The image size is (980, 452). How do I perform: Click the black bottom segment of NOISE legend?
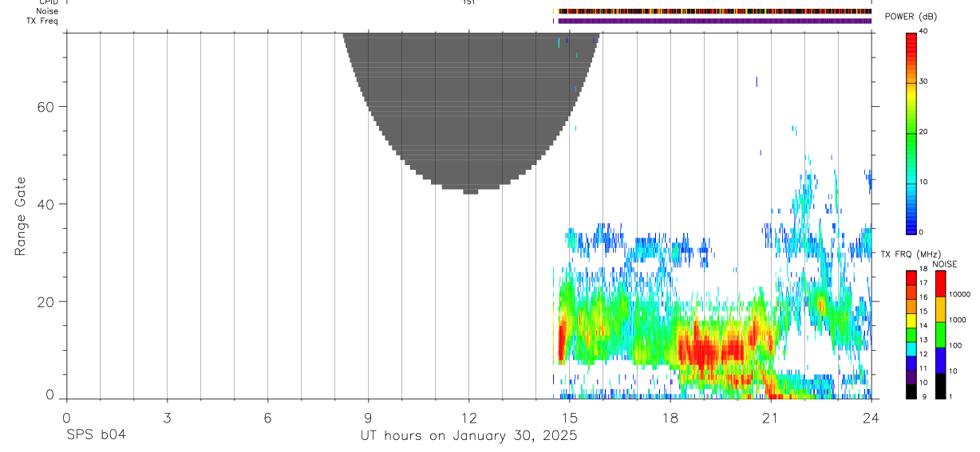pos(940,386)
